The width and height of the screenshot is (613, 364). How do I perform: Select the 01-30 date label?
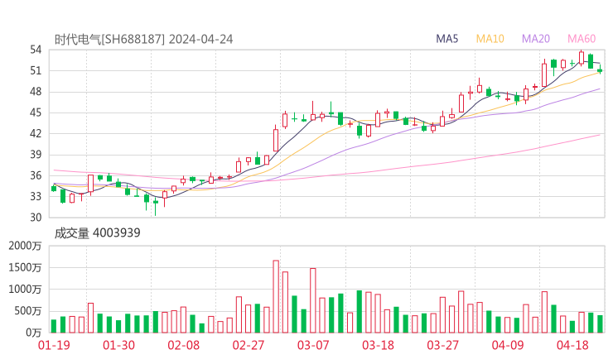click(118, 345)
